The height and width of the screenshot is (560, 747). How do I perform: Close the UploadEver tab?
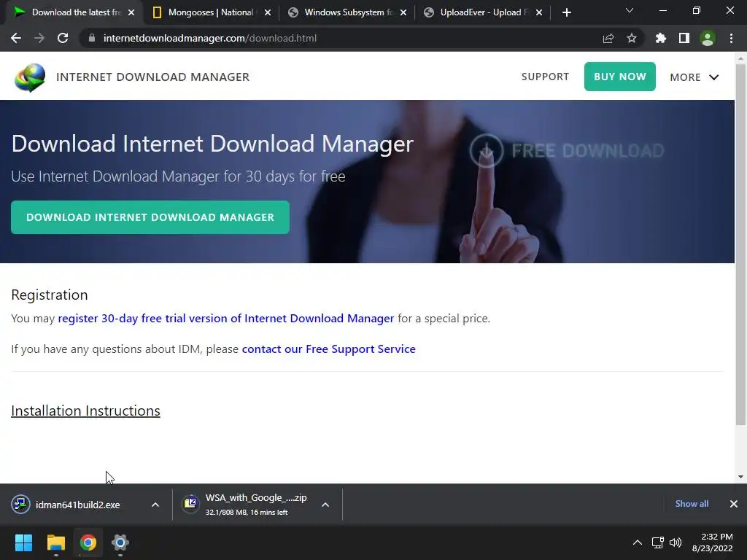pos(539,13)
